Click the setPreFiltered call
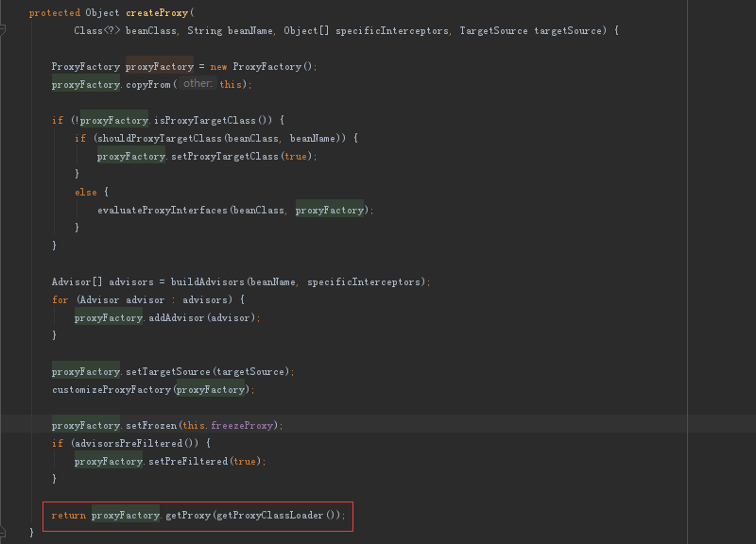 (188, 462)
